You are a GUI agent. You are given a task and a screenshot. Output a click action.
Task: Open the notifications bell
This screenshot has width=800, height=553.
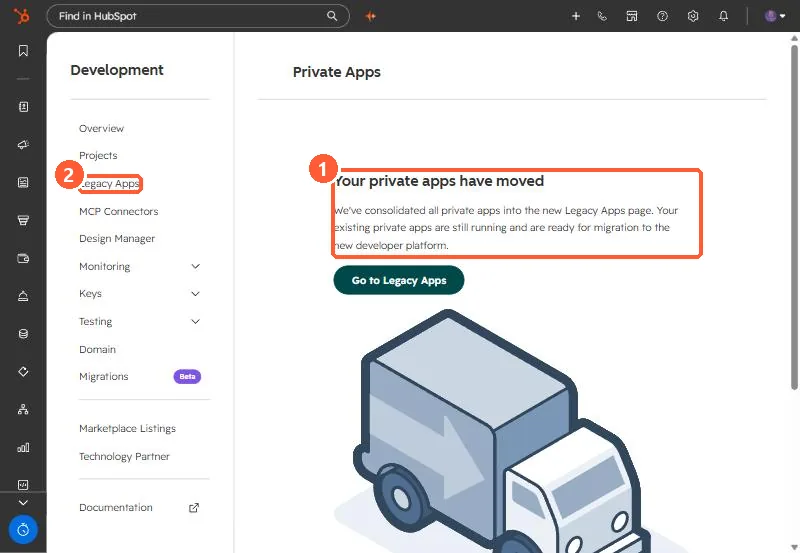coord(723,16)
